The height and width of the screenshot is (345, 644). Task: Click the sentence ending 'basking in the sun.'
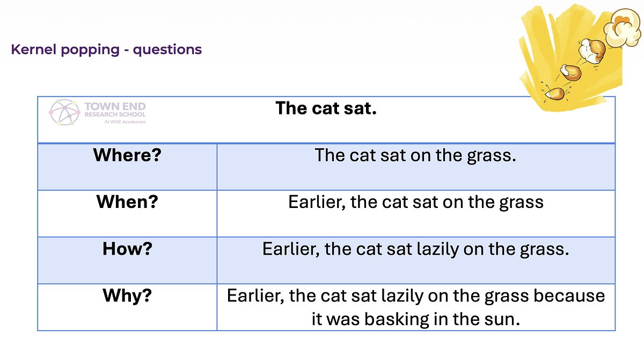[x=416, y=307]
